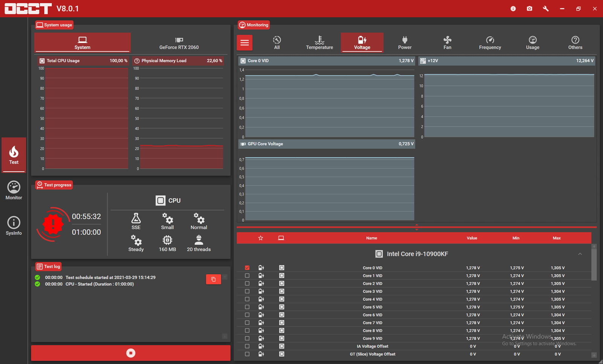Click the test log scroll down arrow
This screenshot has width=603, height=364.
pyautogui.click(x=225, y=336)
